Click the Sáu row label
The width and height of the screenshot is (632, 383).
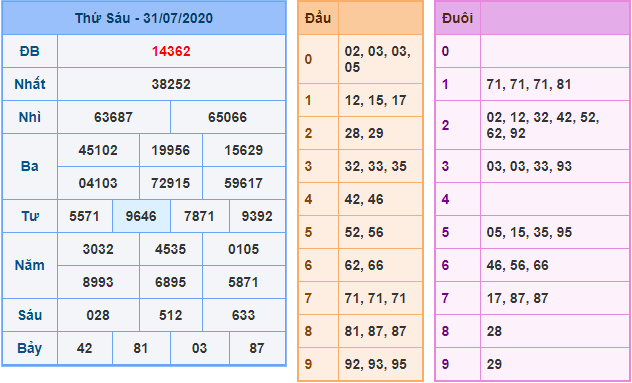pyautogui.click(x=30, y=315)
